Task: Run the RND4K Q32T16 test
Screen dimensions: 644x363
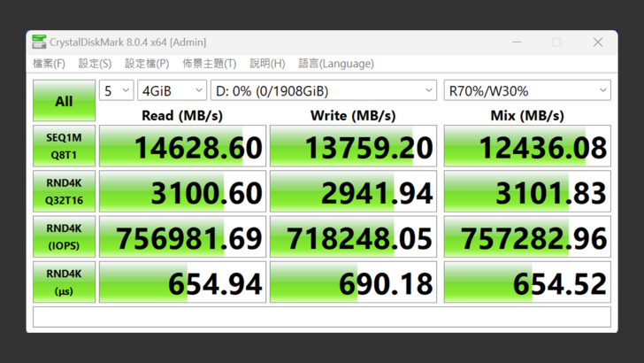Action: pyautogui.click(x=64, y=192)
